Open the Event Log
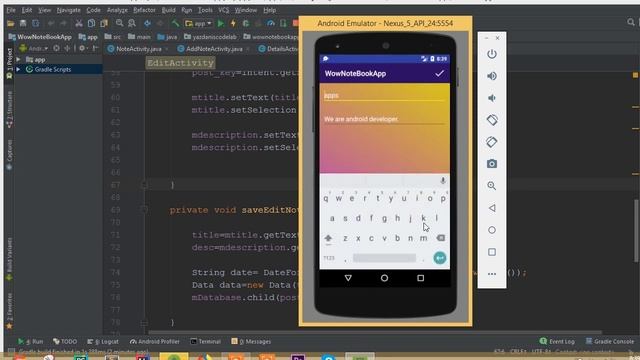 tap(557, 341)
